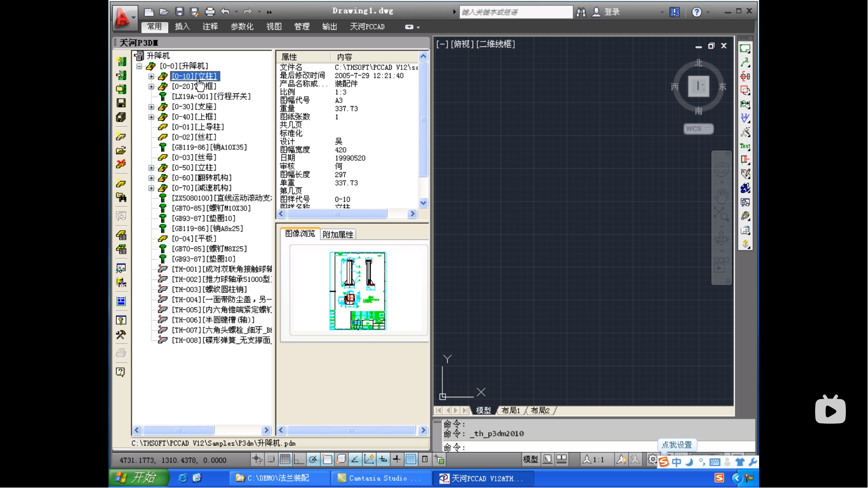Toggle Model space button in status bar
The height and width of the screenshot is (488, 868).
pyautogui.click(x=530, y=460)
